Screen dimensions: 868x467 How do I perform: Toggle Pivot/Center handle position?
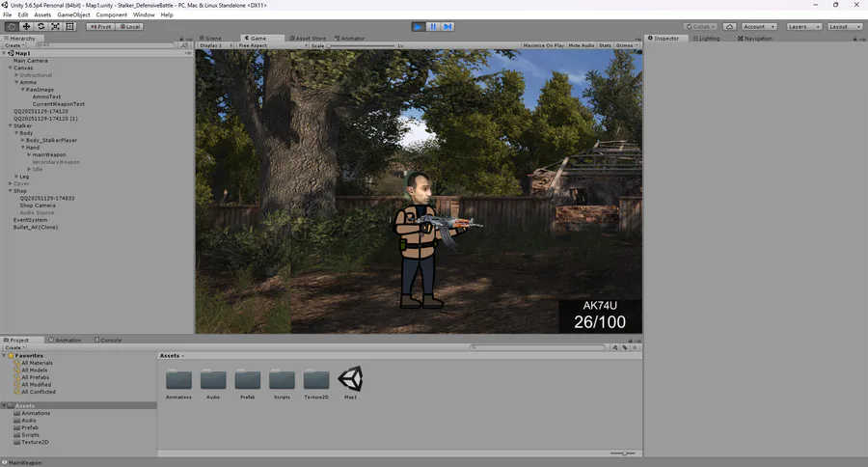100,27
